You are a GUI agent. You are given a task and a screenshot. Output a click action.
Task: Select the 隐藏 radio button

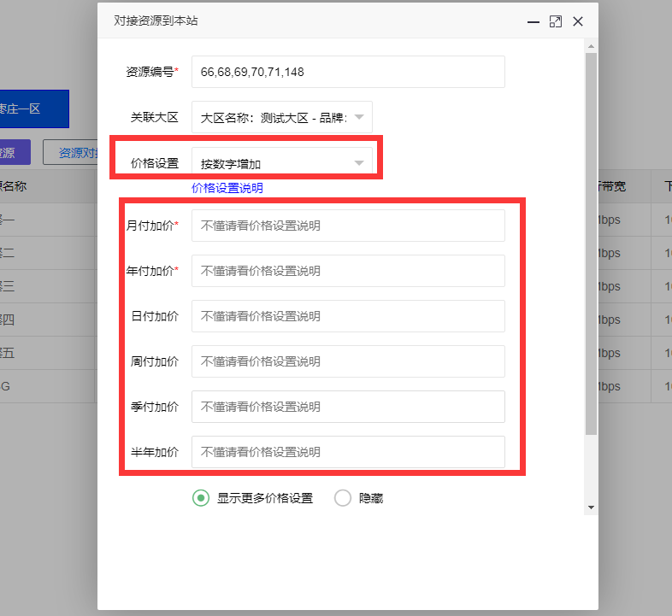(x=343, y=498)
